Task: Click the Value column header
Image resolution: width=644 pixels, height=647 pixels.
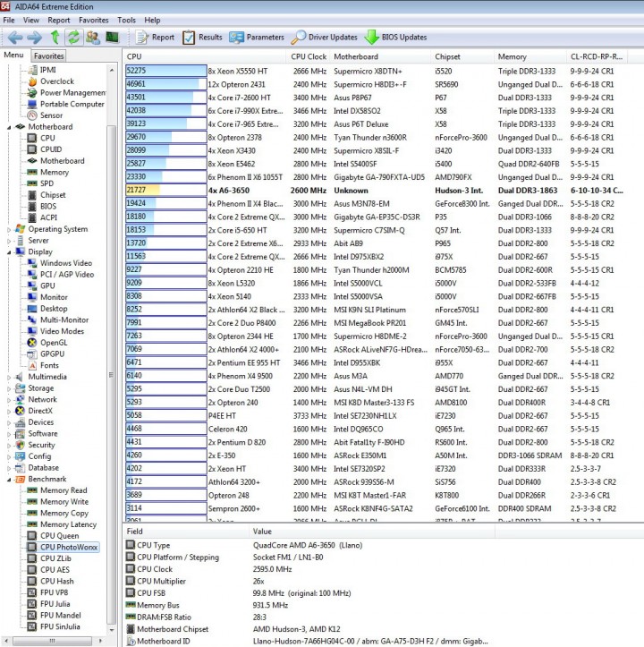Action: (x=371, y=532)
